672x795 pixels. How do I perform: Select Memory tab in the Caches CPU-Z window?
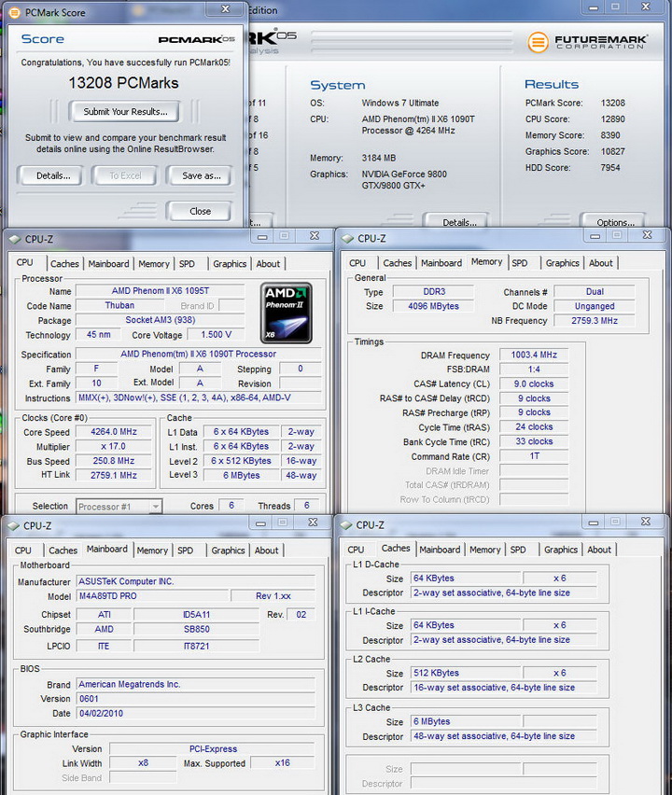tap(484, 550)
